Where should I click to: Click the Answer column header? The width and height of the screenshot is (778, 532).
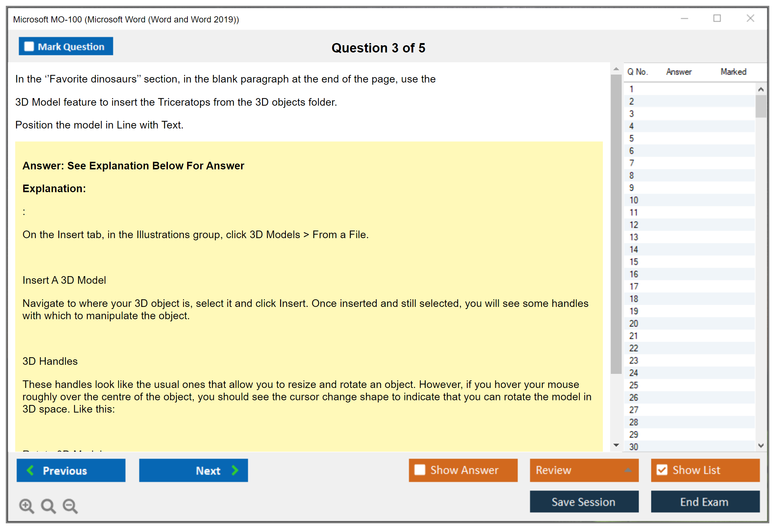tap(678, 72)
